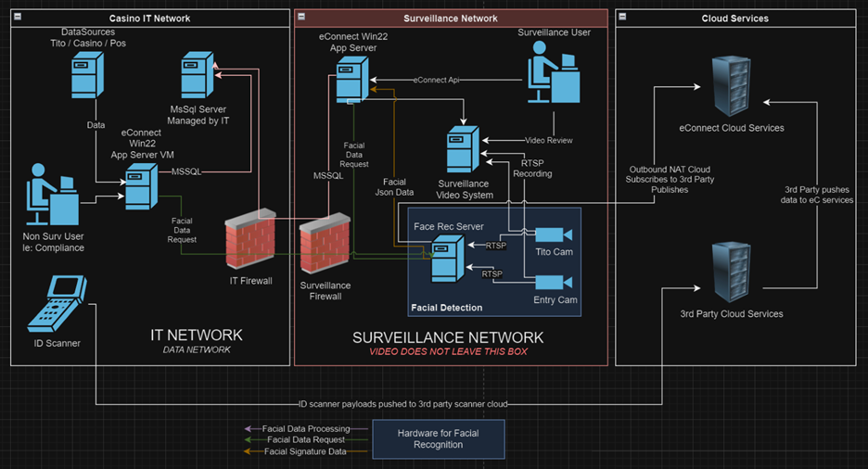This screenshot has width=868, height=469.
Task: Select the Hardware for Facial Recognition legend box
Action: click(x=439, y=439)
